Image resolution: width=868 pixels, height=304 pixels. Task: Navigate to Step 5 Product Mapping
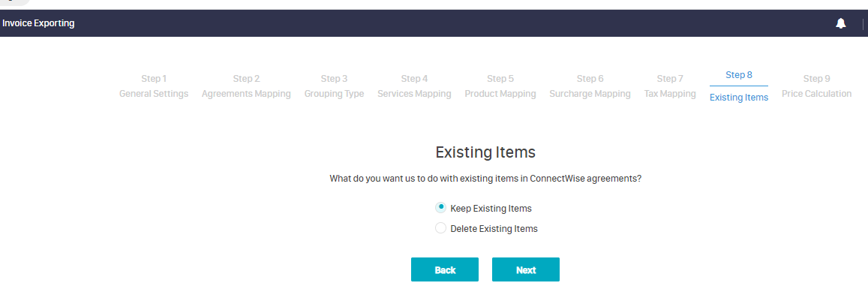coord(500,86)
